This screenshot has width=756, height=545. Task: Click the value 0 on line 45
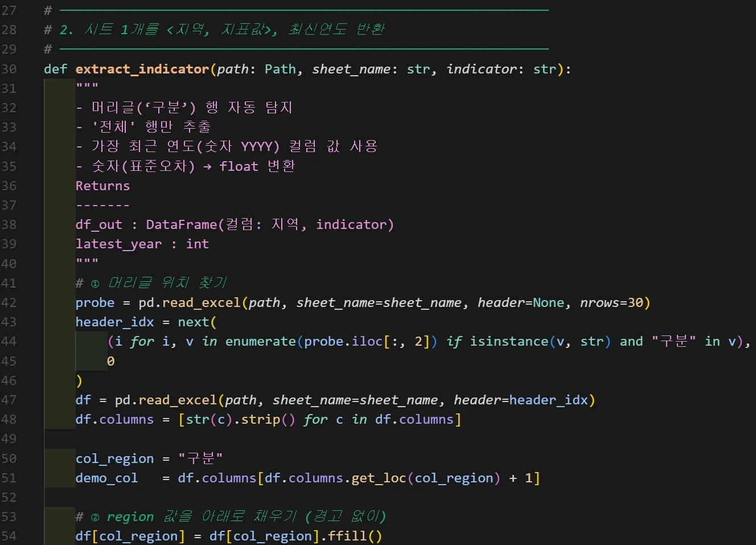coord(111,361)
